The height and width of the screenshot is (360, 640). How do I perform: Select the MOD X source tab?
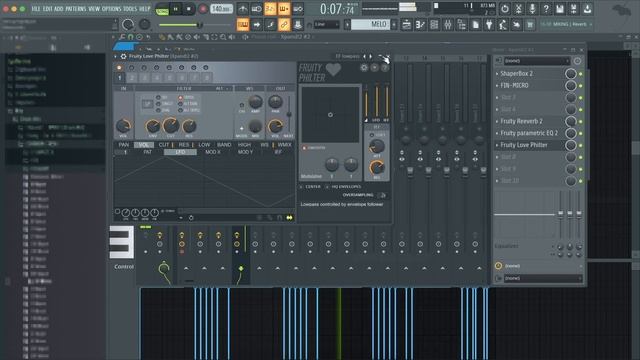(213, 152)
